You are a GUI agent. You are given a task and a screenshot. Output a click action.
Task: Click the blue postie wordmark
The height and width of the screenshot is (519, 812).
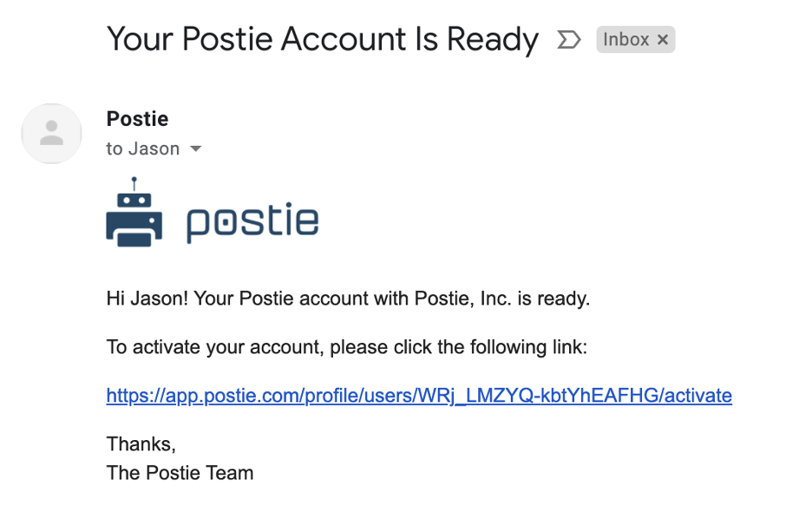(252, 221)
